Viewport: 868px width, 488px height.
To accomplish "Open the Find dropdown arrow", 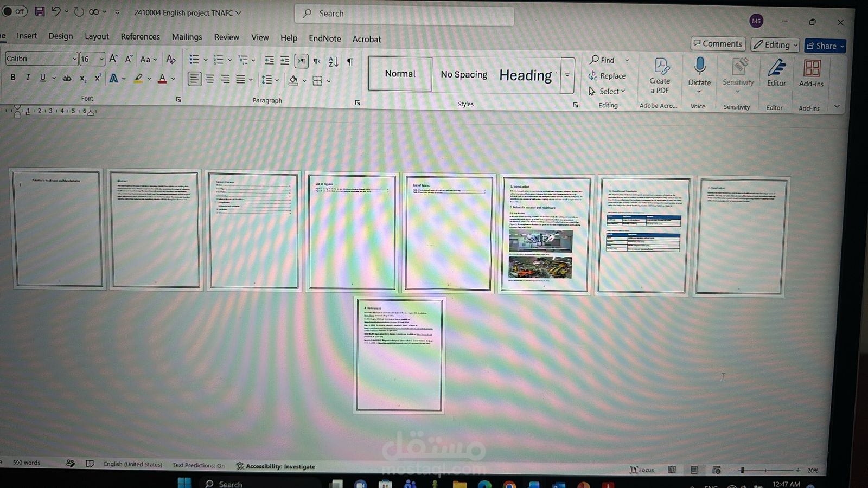I will 627,60.
